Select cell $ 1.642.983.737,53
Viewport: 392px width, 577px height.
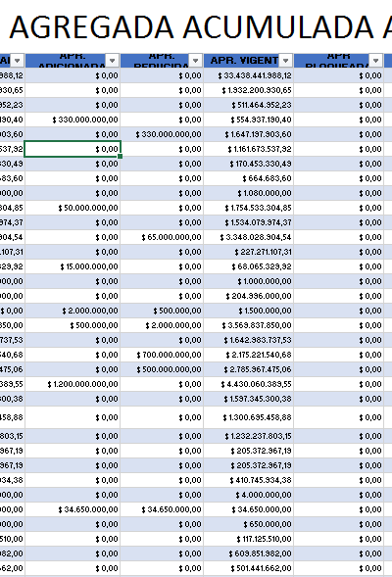[249, 340]
